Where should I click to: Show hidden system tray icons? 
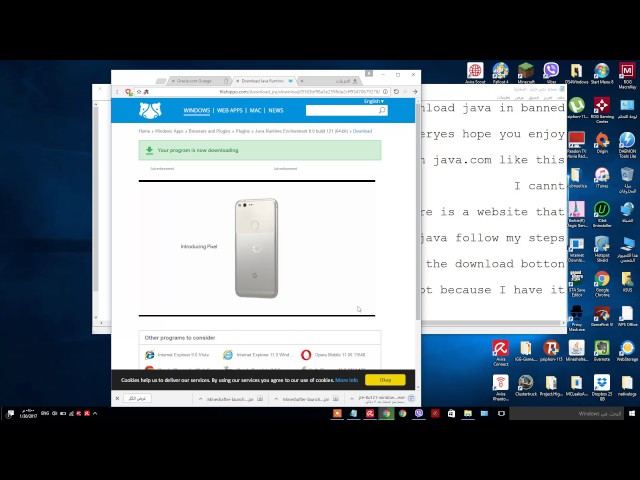pos(95,413)
